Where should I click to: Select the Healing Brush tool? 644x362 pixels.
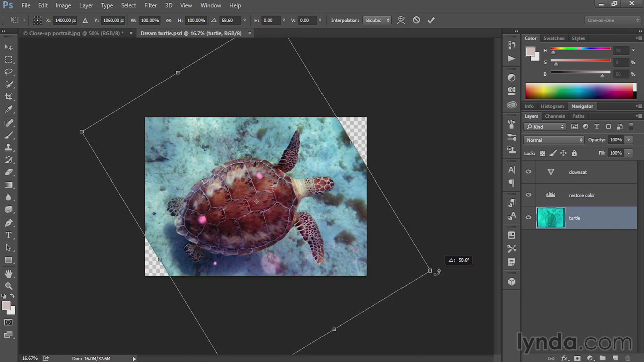9,123
